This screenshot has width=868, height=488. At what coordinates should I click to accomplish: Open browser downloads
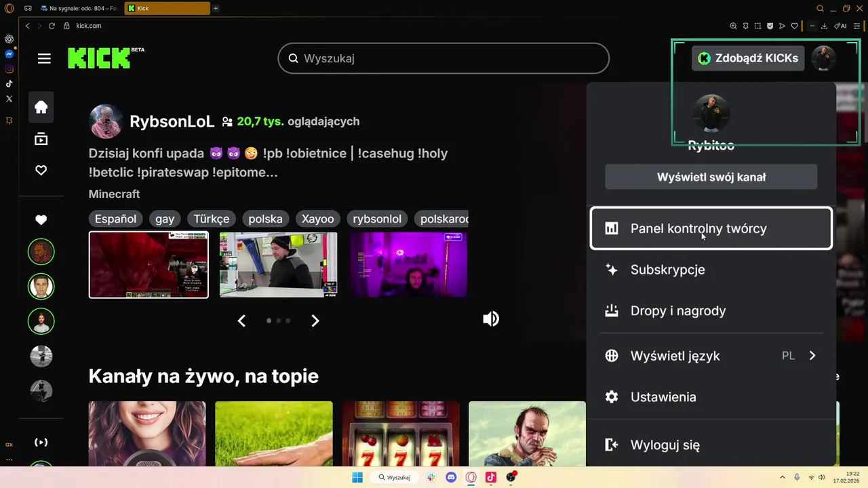tap(824, 26)
